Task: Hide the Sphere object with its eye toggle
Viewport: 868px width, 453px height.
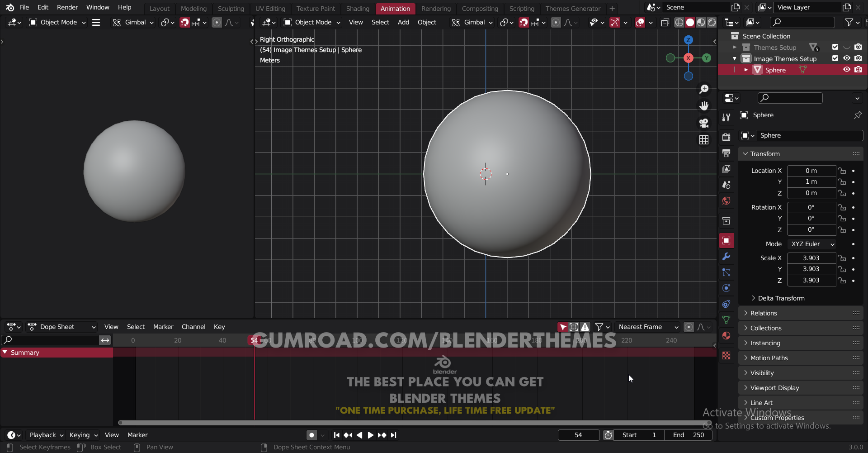Action: pyautogui.click(x=846, y=70)
